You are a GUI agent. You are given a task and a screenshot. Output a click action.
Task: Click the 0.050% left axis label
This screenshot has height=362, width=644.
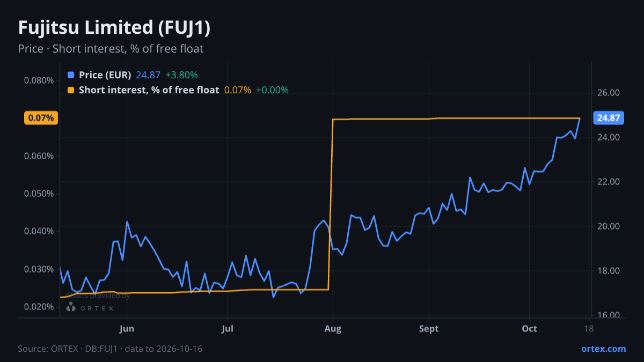pyautogui.click(x=39, y=194)
